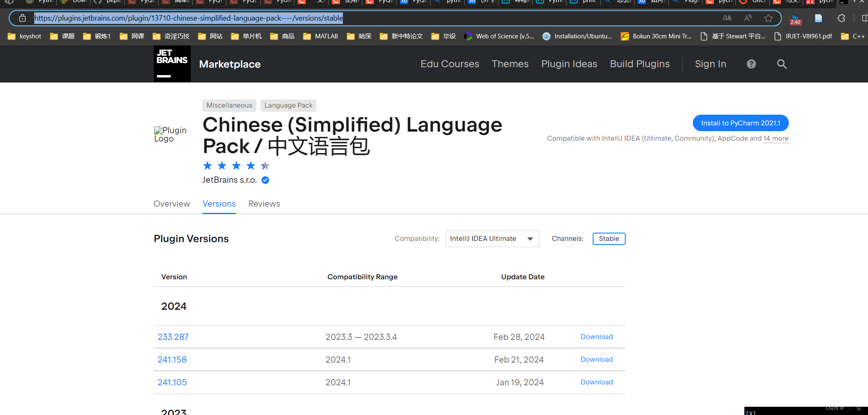Open the 锻炼1 bookmark folder
The height and width of the screenshot is (415, 868).
[97, 36]
